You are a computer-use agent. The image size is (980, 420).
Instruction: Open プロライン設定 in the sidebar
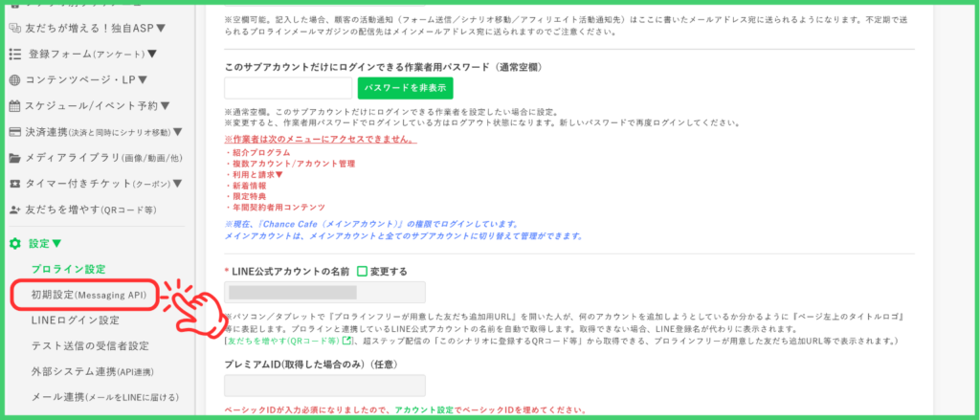(69, 270)
